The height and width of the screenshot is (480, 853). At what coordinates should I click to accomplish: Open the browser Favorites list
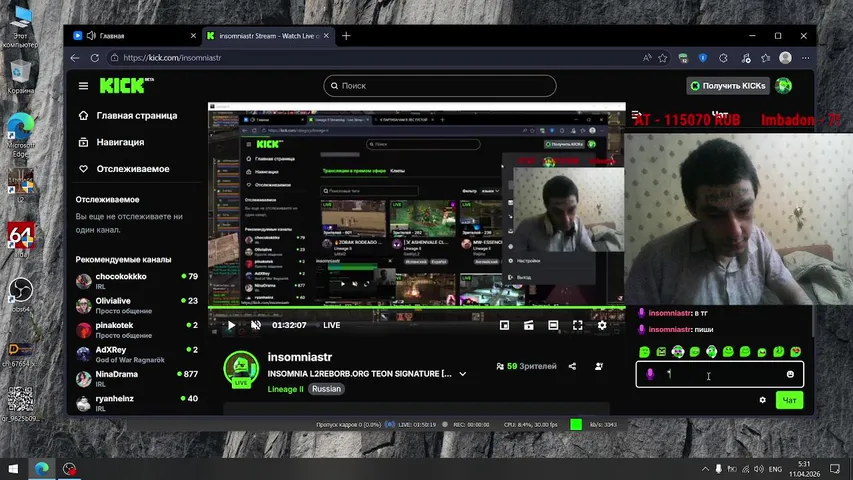pos(765,58)
